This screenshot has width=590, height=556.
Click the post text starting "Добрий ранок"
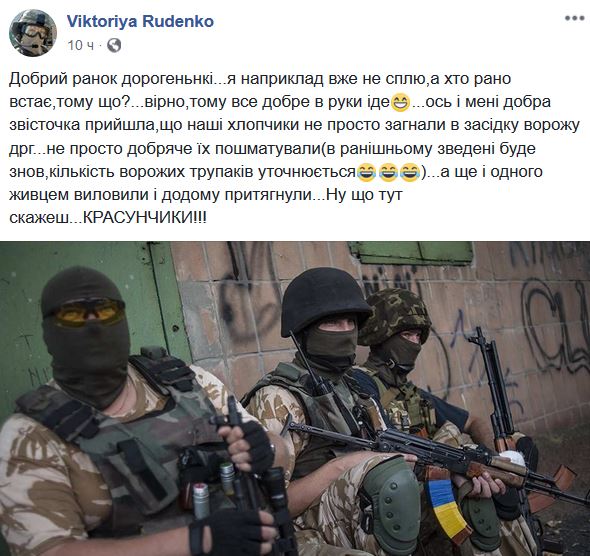pyautogui.click(x=294, y=148)
